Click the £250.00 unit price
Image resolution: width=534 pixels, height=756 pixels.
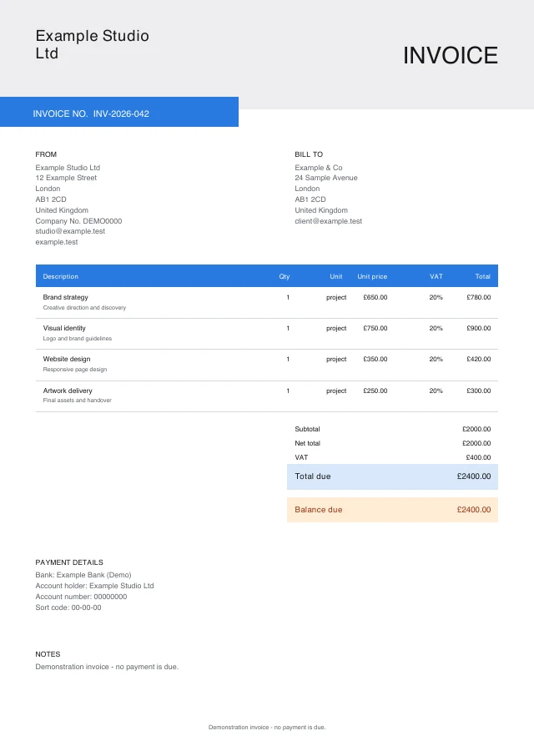(x=375, y=391)
